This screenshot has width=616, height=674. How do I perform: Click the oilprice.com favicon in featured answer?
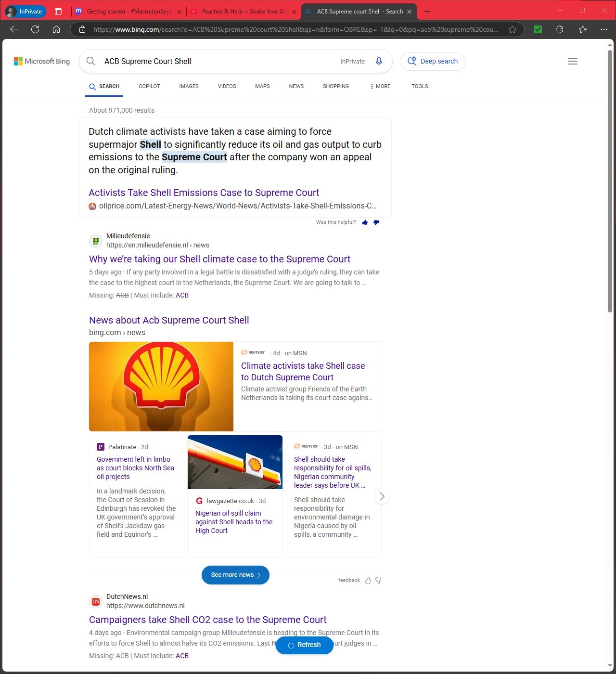(92, 206)
